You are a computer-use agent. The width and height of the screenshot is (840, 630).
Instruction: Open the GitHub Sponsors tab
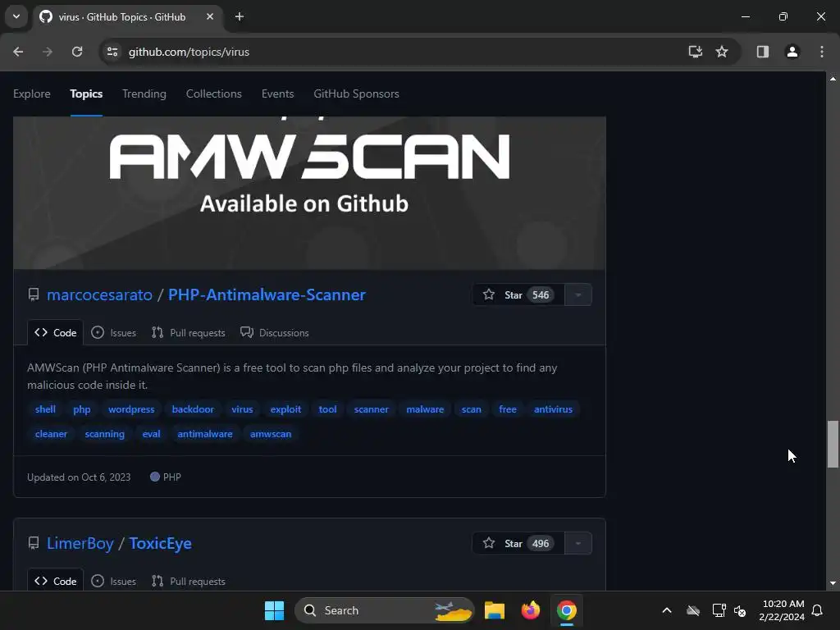(356, 94)
